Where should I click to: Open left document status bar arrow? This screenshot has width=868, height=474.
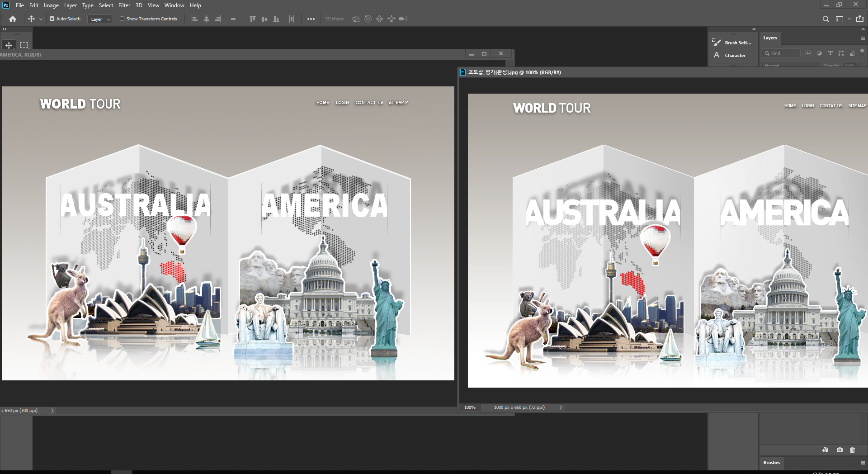tap(52, 411)
